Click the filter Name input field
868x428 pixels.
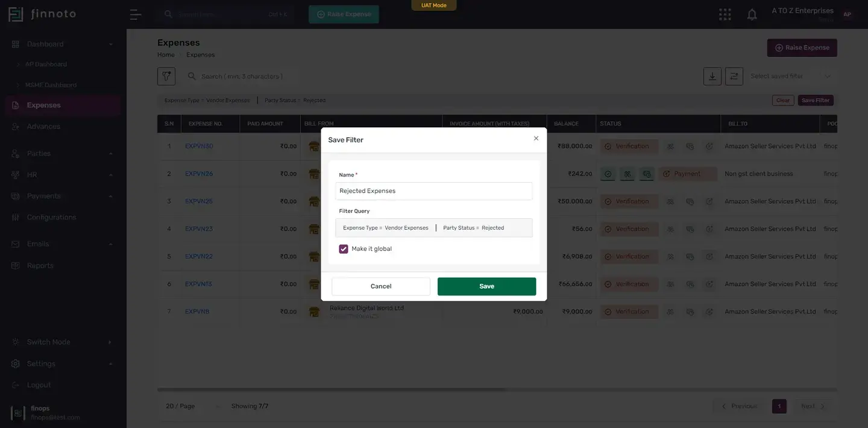point(434,191)
